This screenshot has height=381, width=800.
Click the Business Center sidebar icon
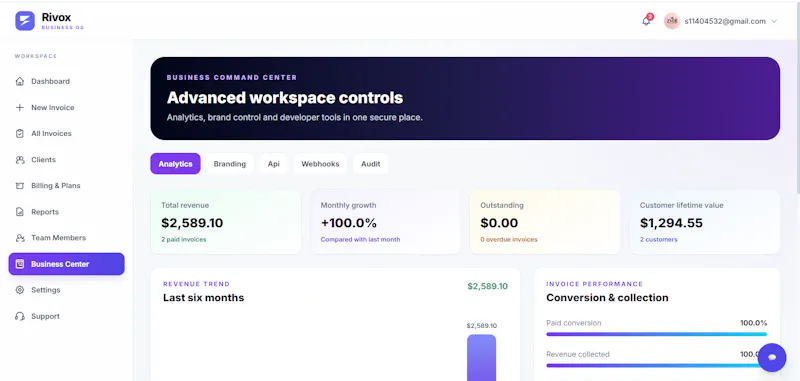[x=20, y=264]
